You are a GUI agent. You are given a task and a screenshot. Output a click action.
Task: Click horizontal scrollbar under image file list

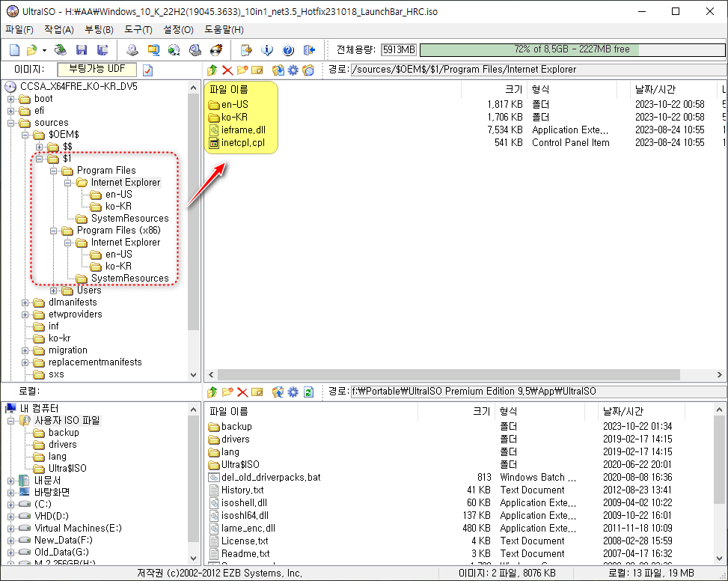pos(448,375)
